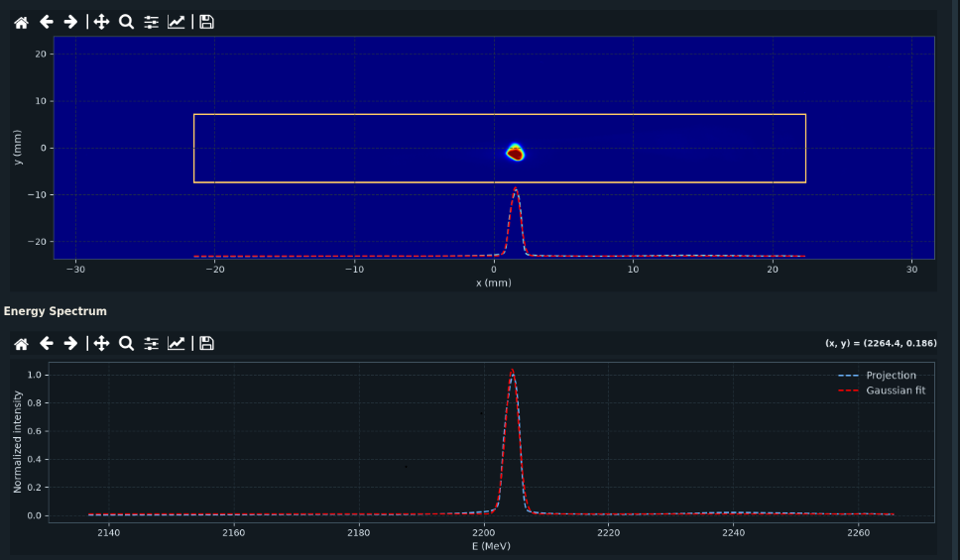Go back to previous view on beam plot
This screenshot has width=960, height=560.
pos(46,22)
